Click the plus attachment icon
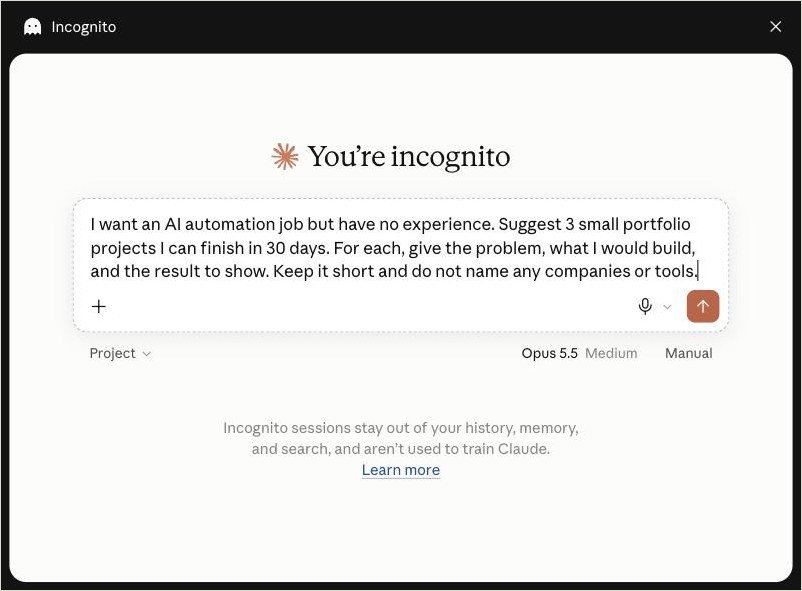 pos(99,307)
